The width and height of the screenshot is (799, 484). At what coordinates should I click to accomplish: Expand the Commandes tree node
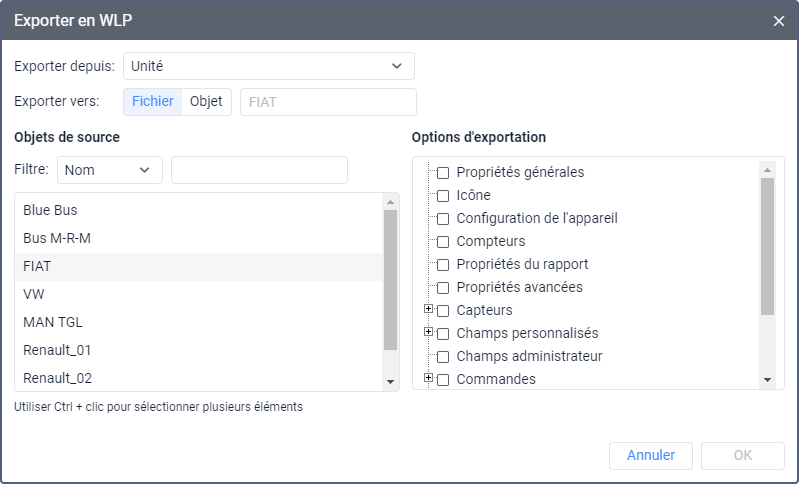tap(429, 378)
